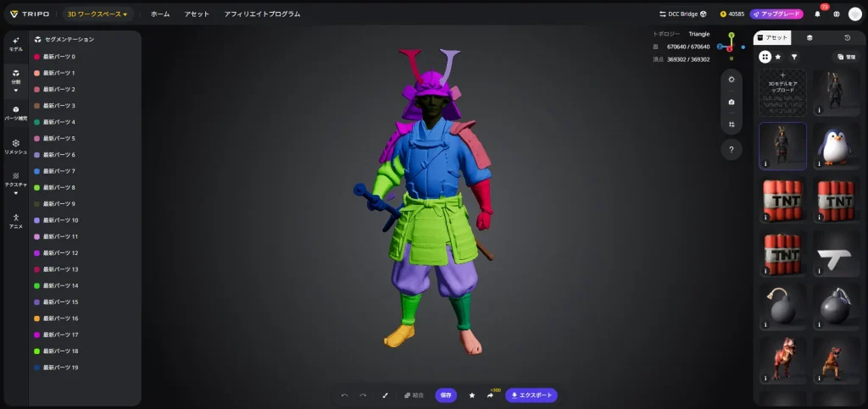Toggle the favorites star filter in assets

point(779,57)
